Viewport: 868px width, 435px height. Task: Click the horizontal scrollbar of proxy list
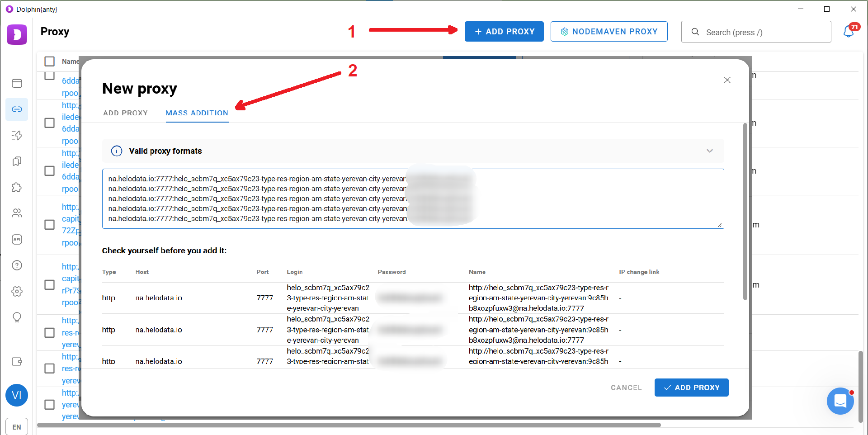[349, 425]
